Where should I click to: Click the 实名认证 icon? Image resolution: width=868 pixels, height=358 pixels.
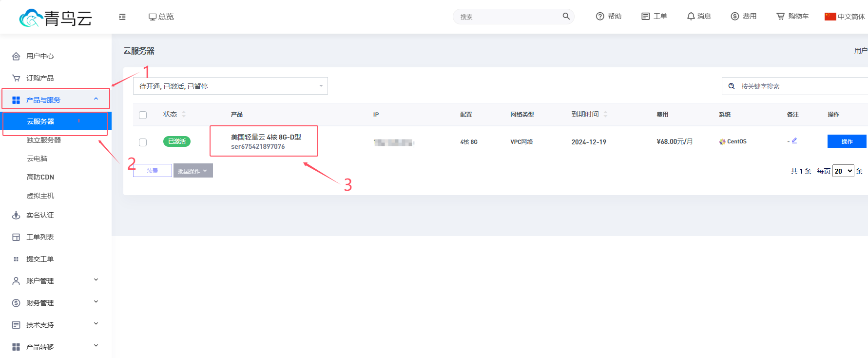(16, 215)
